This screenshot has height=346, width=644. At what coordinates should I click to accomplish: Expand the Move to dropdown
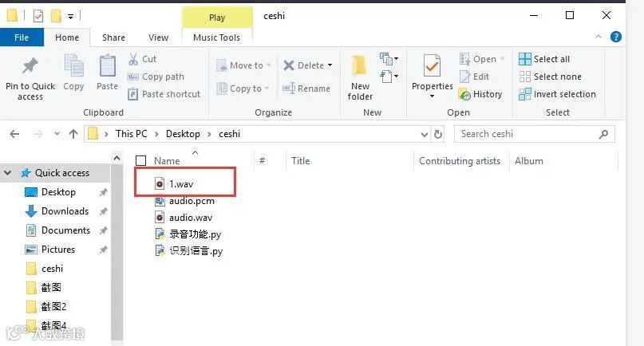(x=269, y=65)
